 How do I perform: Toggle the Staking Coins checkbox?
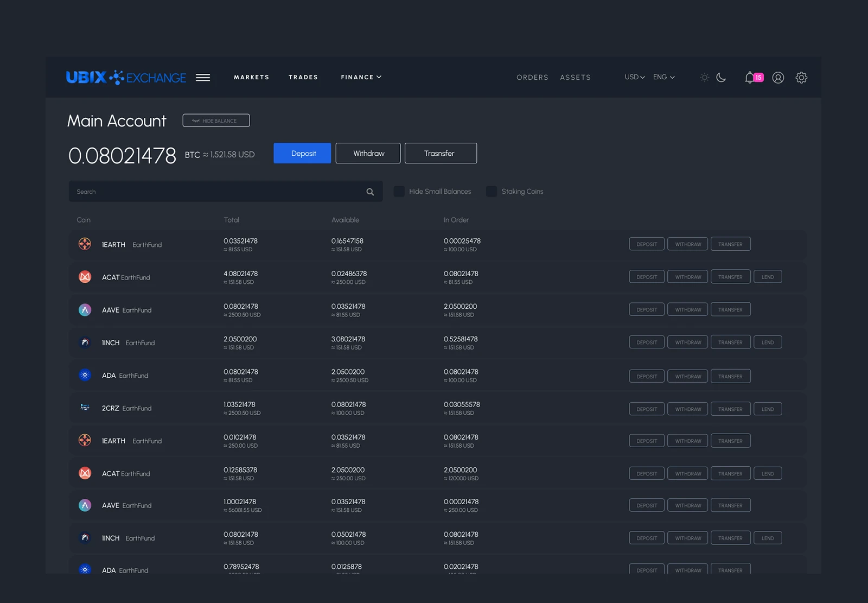(x=492, y=192)
